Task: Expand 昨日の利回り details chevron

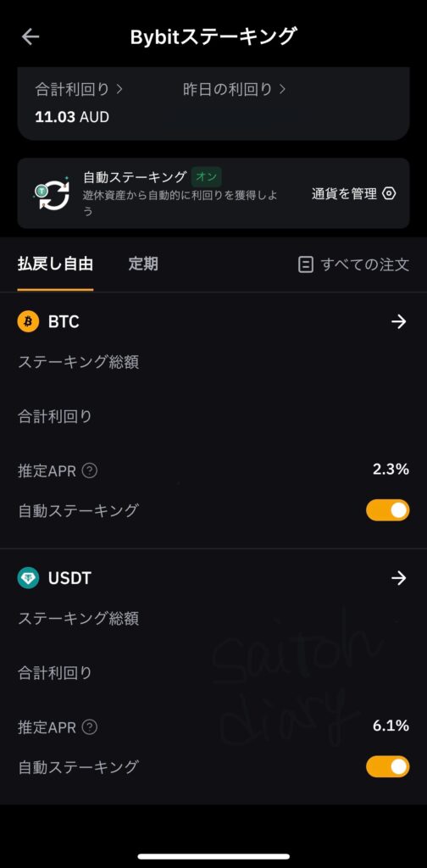Action: [282, 89]
